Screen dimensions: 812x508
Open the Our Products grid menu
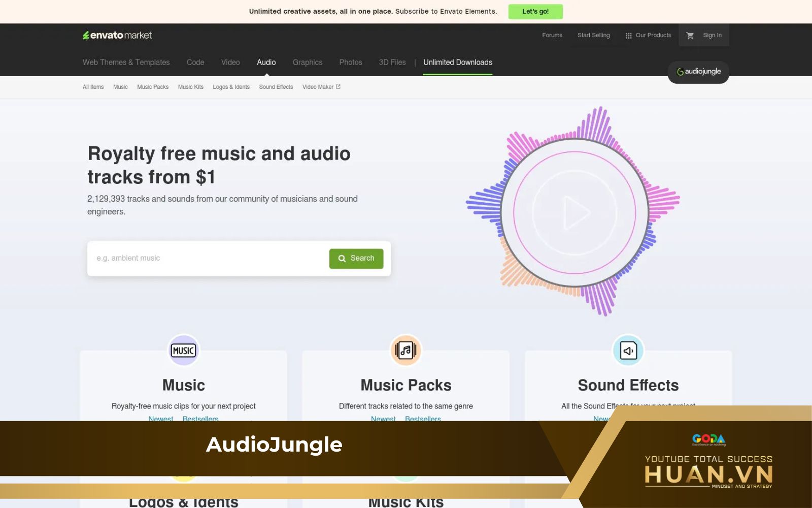(648, 35)
